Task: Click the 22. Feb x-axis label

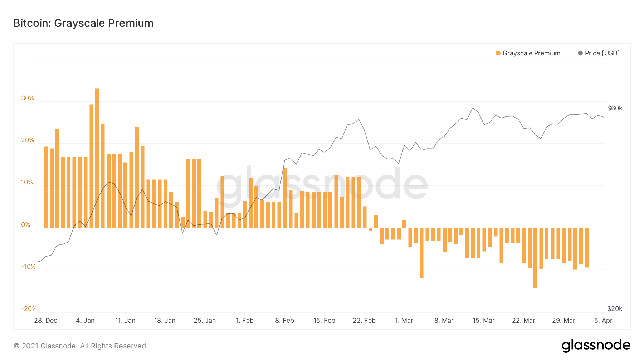Action: 364,321
